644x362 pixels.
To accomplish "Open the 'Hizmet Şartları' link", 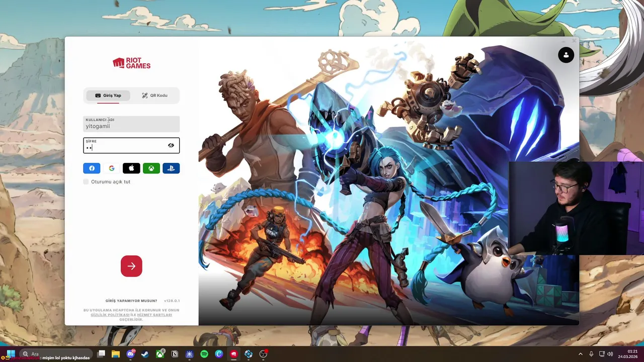I will pos(154,315).
